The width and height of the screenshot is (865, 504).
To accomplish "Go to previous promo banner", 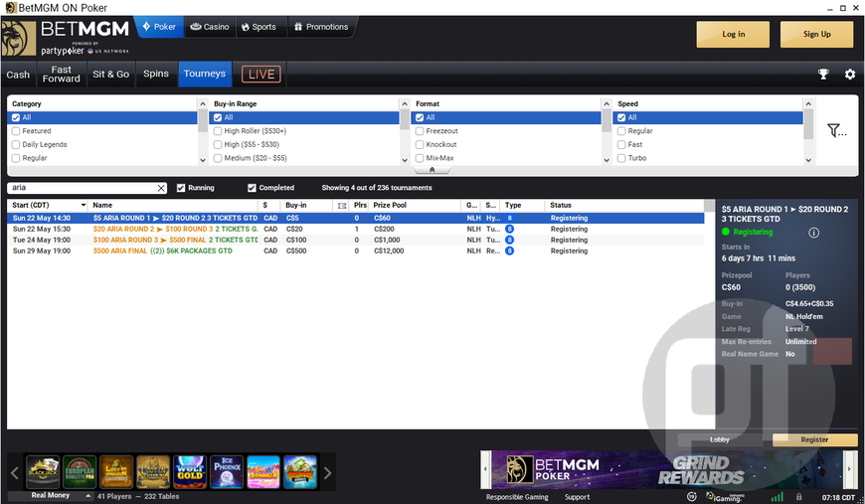I will pos(485,469).
